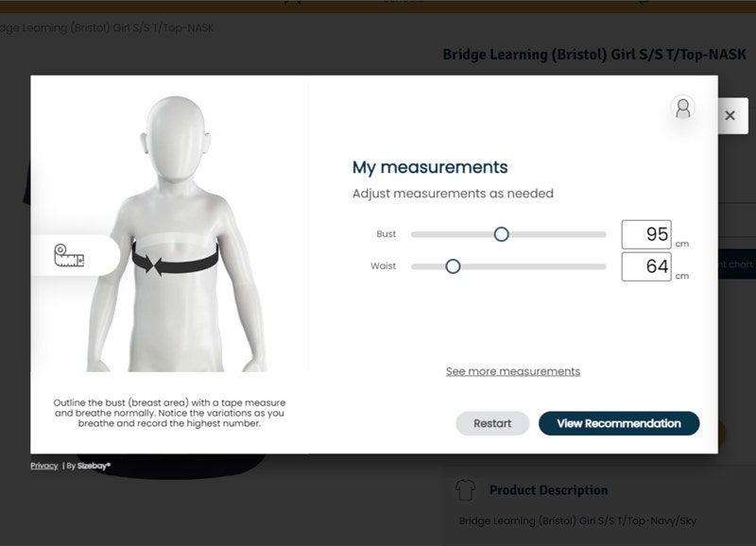Focus the Waist value field showing 64
Viewport: 756px width, 546px height.
646,266
